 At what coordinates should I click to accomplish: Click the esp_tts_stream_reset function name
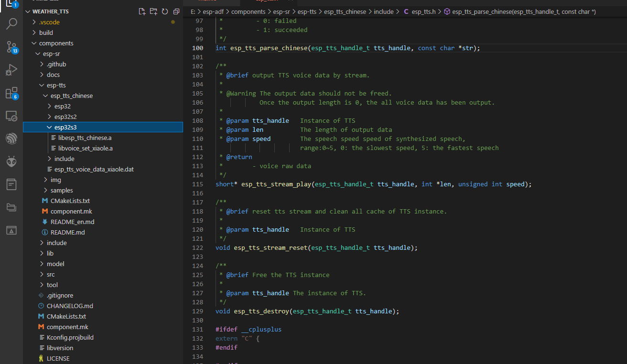(270, 247)
